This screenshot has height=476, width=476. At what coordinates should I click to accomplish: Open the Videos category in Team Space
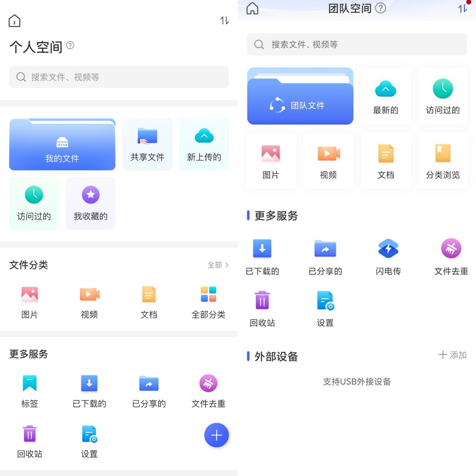pyautogui.click(x=328, y=160)
